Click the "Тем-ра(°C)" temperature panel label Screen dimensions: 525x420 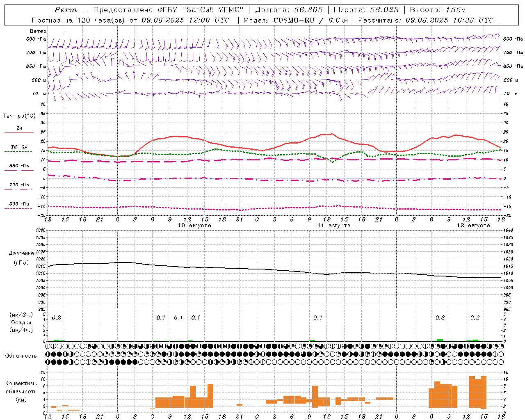(19, 116)
